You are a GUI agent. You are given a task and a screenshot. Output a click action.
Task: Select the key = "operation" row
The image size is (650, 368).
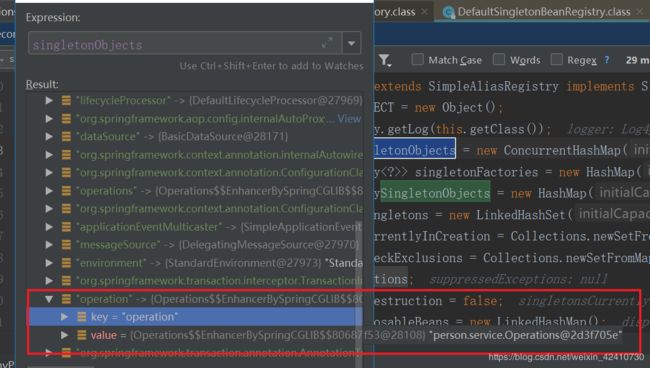[195, 317]
